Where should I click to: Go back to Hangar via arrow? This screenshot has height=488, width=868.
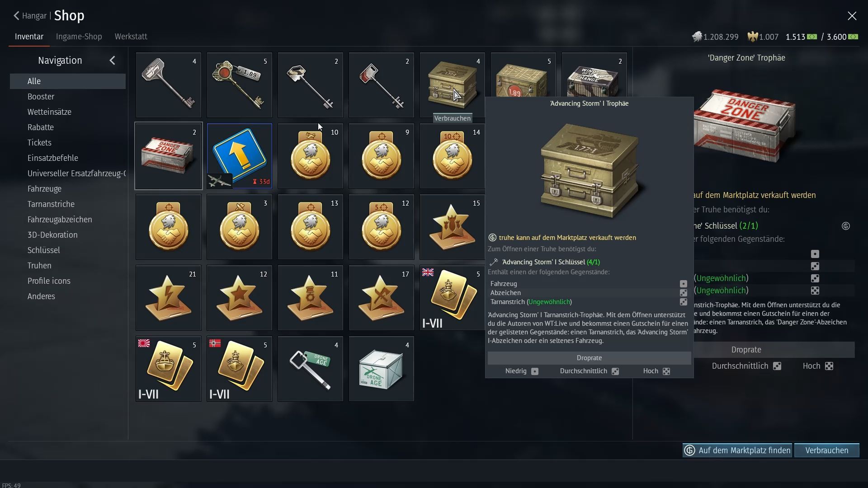[16, 16]
